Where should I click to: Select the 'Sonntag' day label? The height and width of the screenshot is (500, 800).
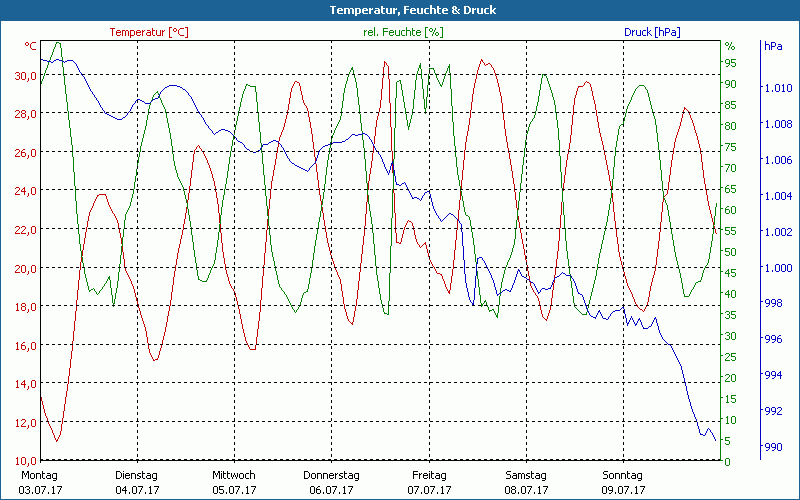point(622,475)
